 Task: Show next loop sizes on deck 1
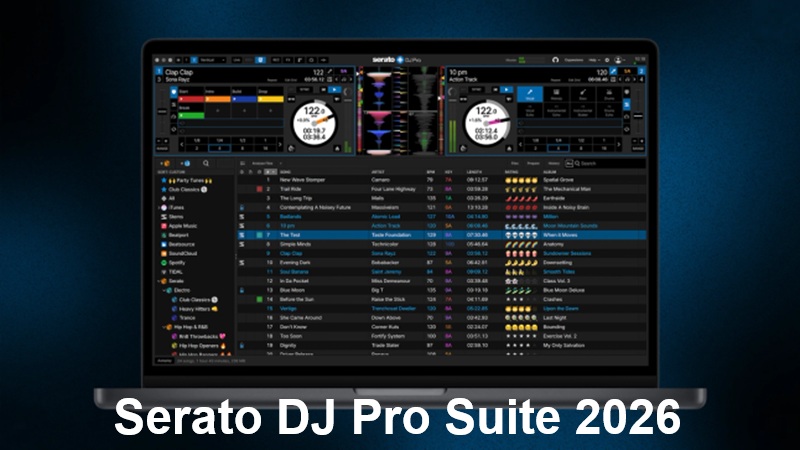(x=279, y=144)
